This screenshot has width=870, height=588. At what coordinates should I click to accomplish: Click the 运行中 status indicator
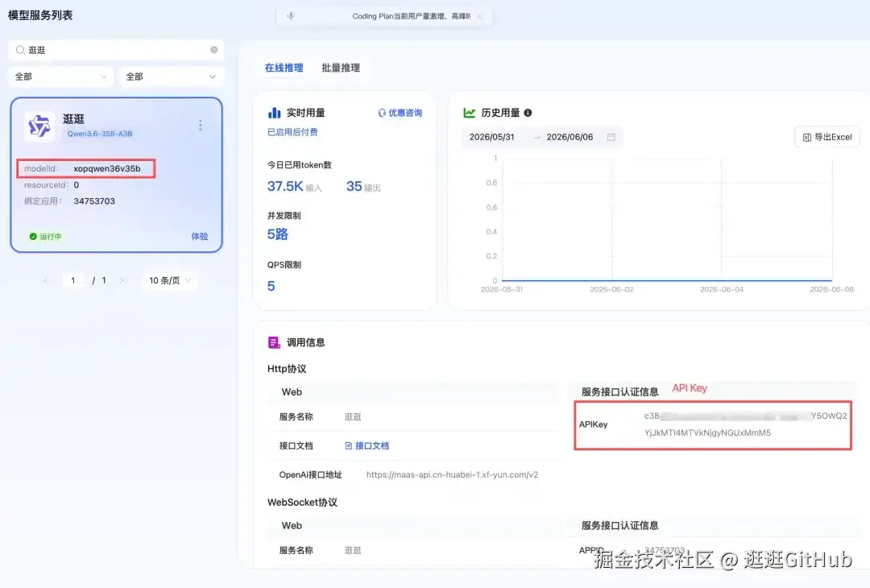pyautogui.click(x=45, y=236)
